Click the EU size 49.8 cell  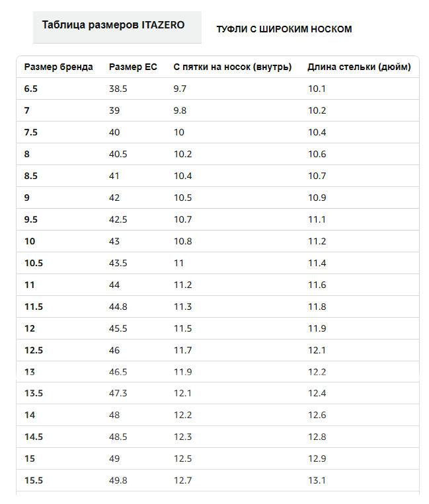click(118, 480)
